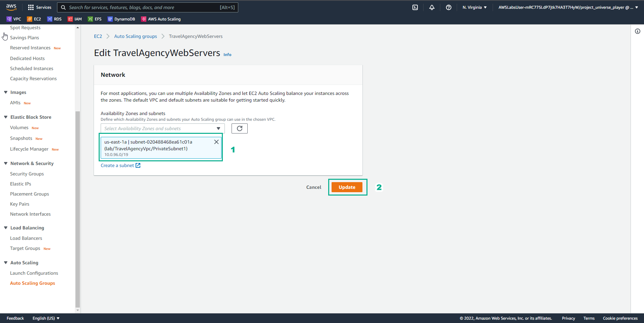Focus the services search field
This screenshot has width=644, height=323.
pyautogui.click(x=148, y=7)
